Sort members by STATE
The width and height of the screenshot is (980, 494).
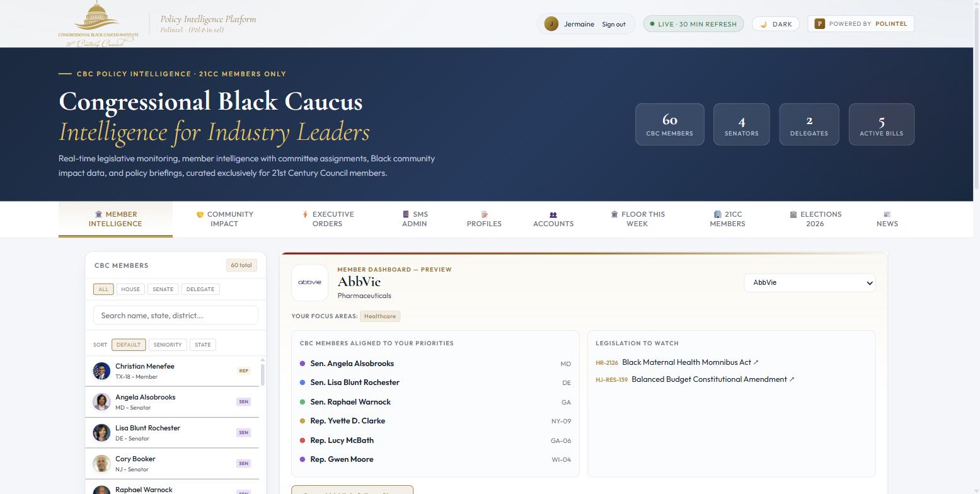(203, 345)
